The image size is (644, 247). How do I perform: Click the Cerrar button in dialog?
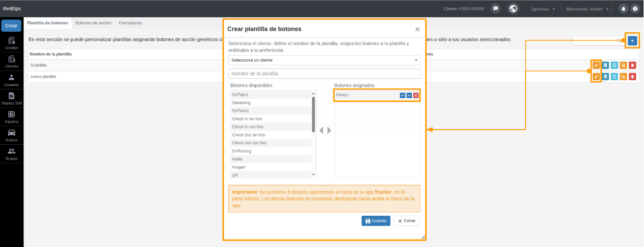pyautogui.click(x=406, y=221)
